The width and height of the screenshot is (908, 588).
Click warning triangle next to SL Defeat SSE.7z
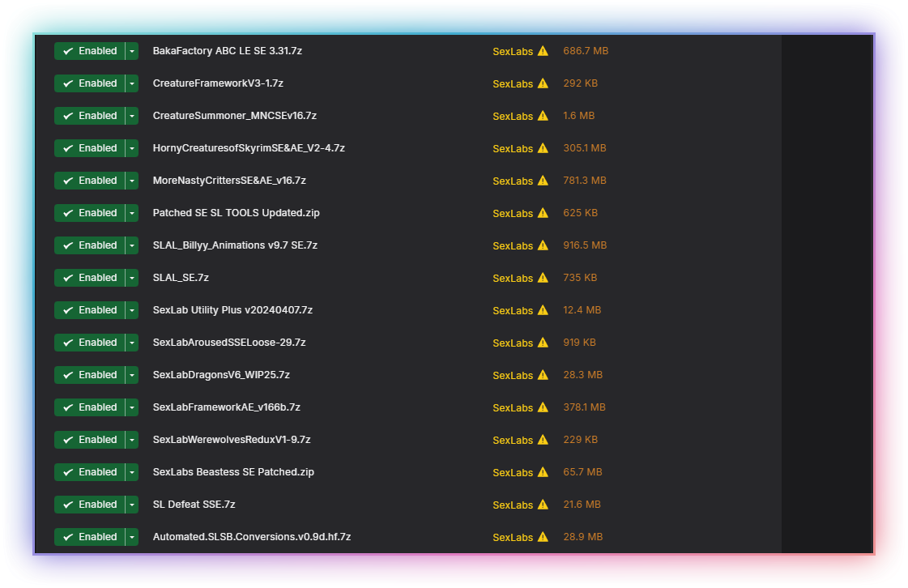point(543,505)
